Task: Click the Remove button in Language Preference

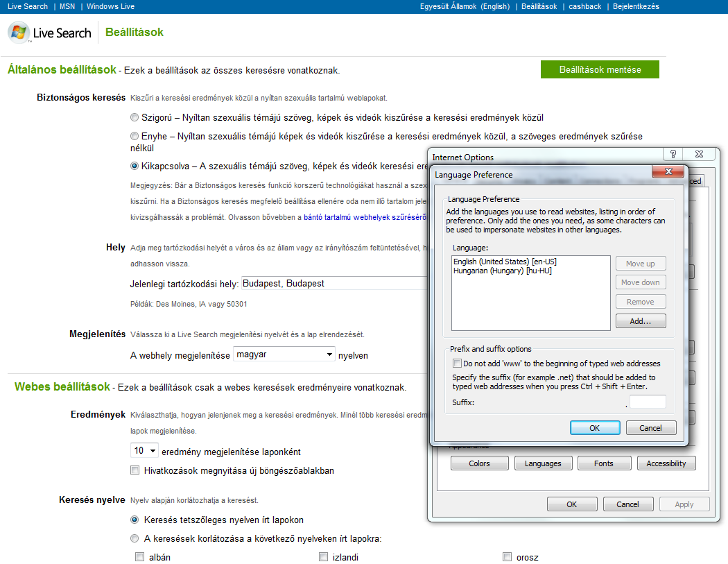Action: click(641, 302)
